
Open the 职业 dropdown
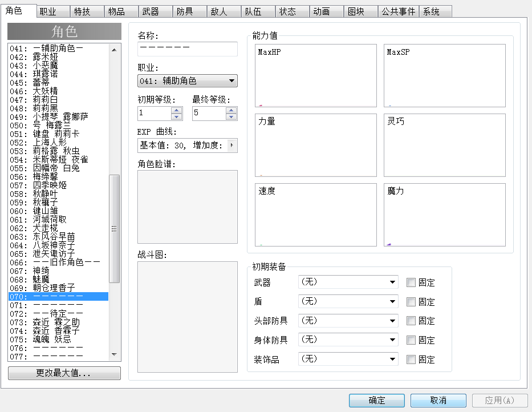point(188,81)
